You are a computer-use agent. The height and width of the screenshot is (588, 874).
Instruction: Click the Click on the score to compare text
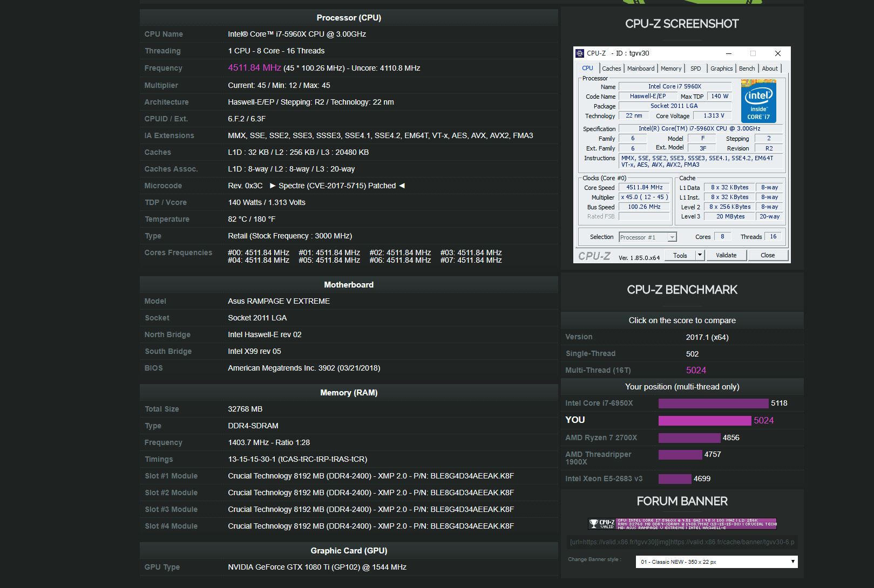click(x=682, y=320)
